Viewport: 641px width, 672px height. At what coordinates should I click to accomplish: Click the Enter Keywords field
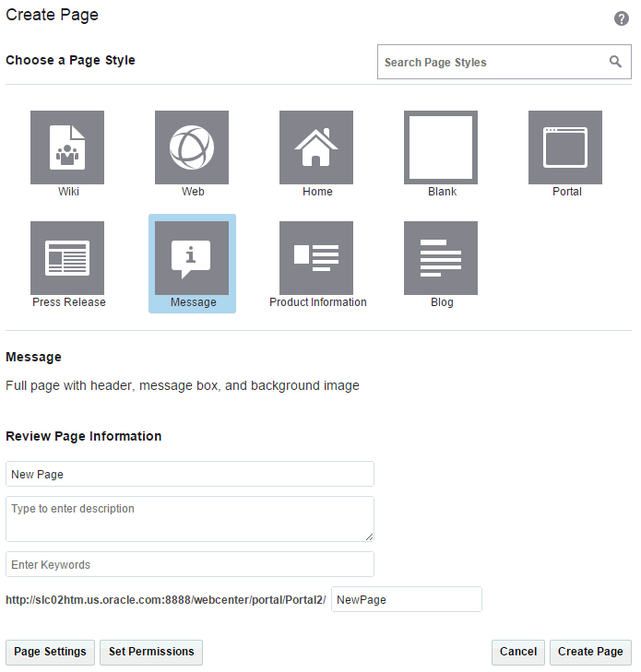190,564
